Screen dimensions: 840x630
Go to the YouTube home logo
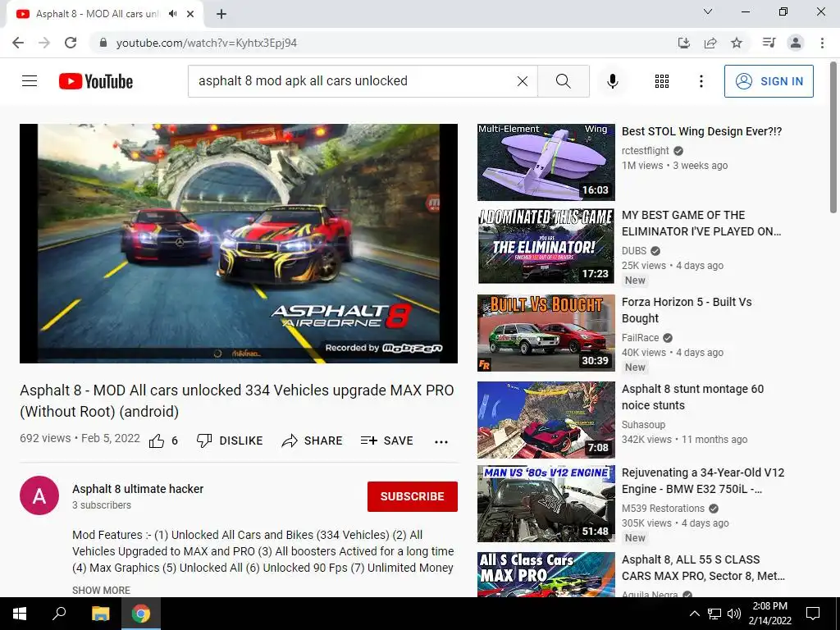pyautogui.click(x=96, y=81)
